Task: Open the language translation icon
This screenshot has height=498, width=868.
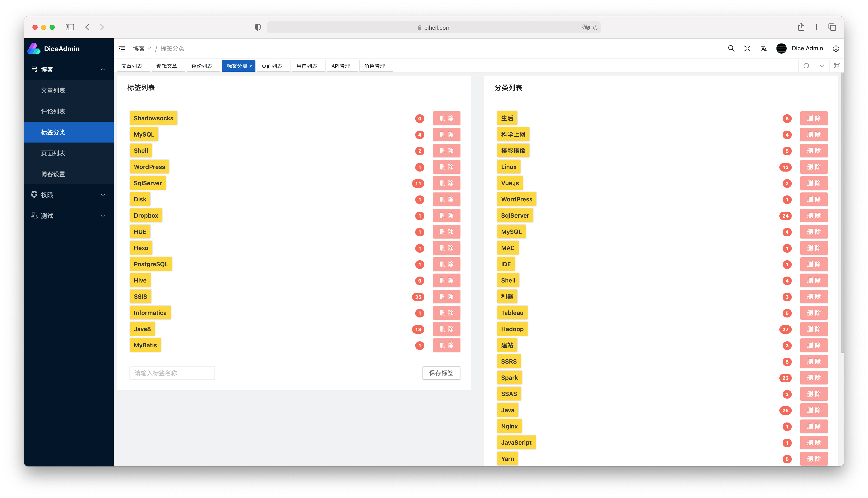Action: pyautogui.click(x=764, y=49)
